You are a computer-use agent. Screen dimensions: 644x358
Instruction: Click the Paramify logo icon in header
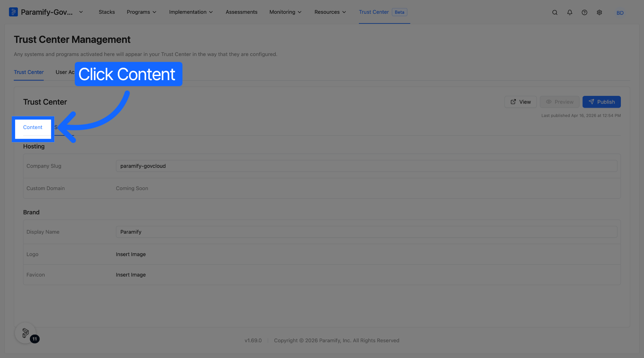(x=13, y=12)
